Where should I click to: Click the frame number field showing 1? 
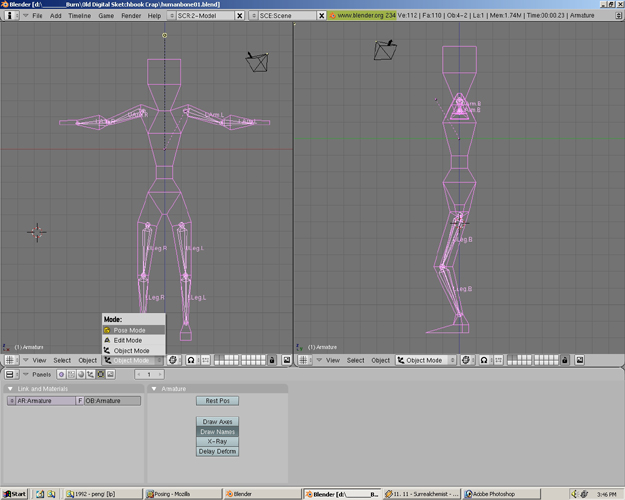click(x=149, y=374)
